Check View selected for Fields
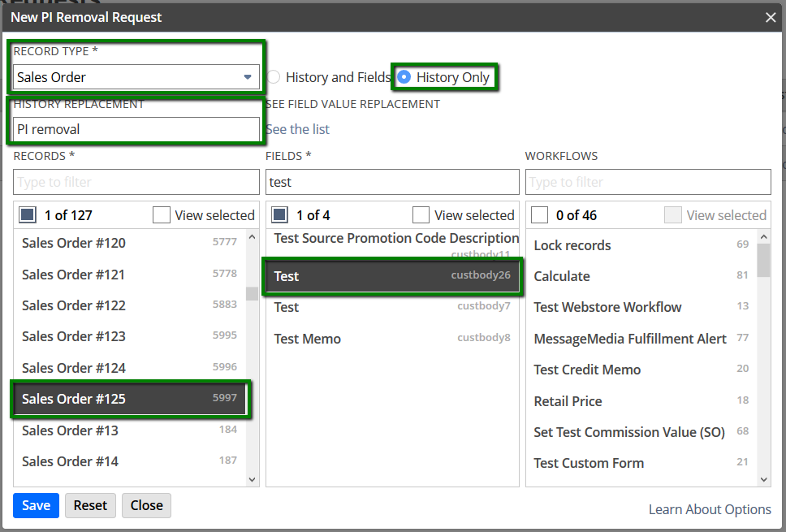The height and width of the screenshot is (532, 786). (421, 215)
